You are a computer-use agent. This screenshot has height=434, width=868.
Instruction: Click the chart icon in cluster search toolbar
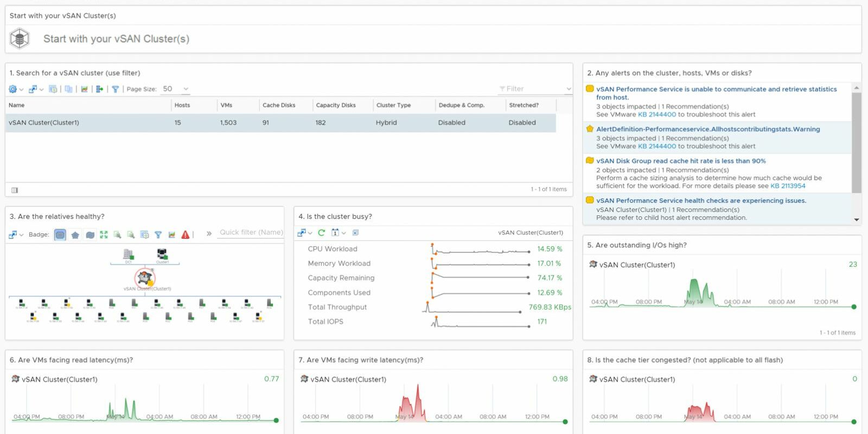85,89
